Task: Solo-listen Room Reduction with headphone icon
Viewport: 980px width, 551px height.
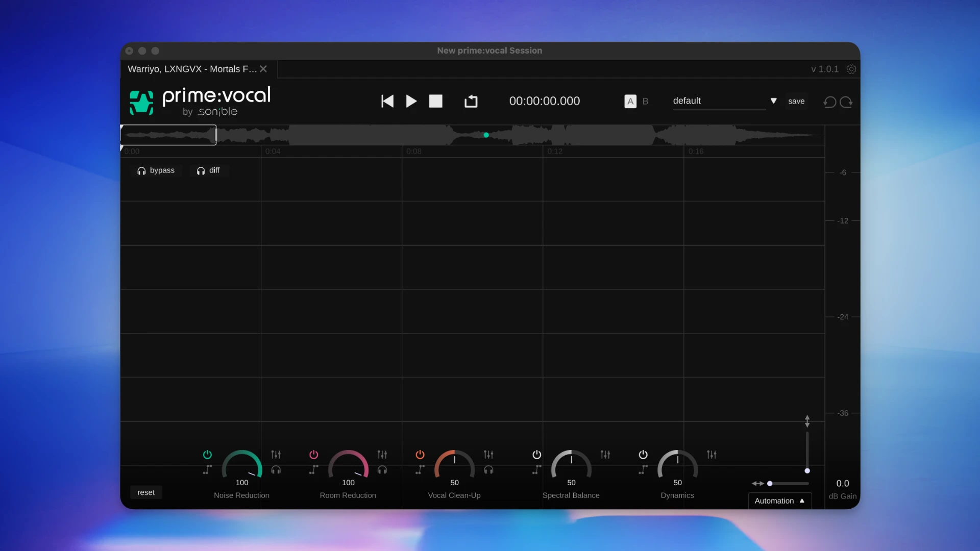Action: tap(382, 470)
